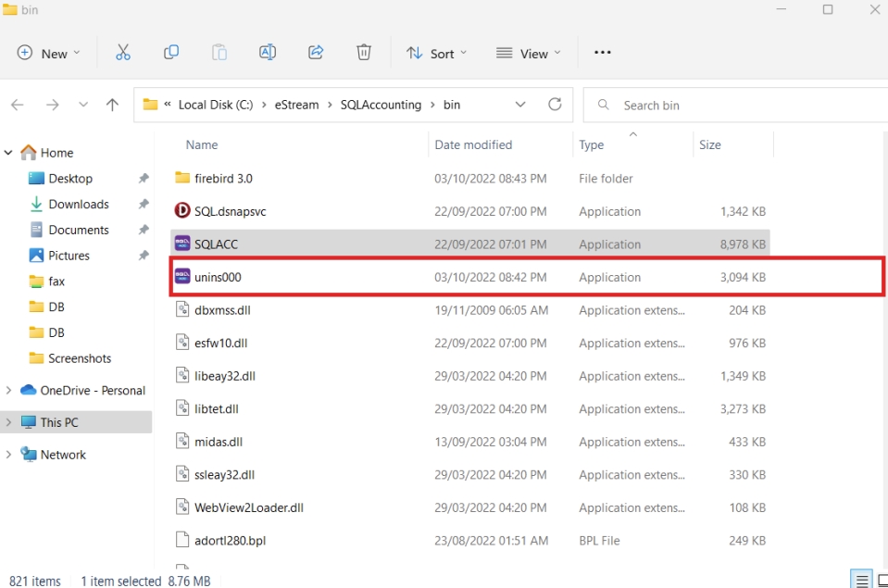
Task: Open Downloads in the navigation pane
Action: [79, 204]
